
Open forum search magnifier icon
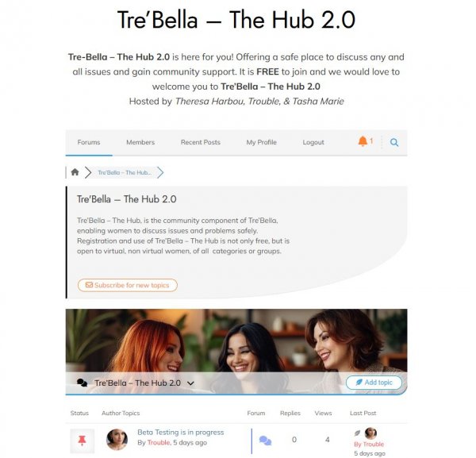click(394, 142)
